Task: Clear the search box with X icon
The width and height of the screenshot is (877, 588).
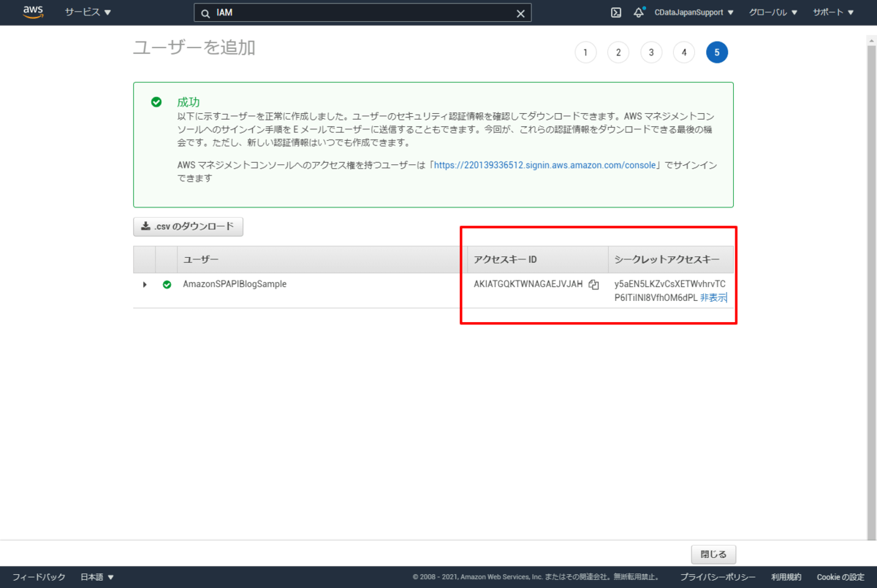Action: pyautogui.click(x=520, y=13)
